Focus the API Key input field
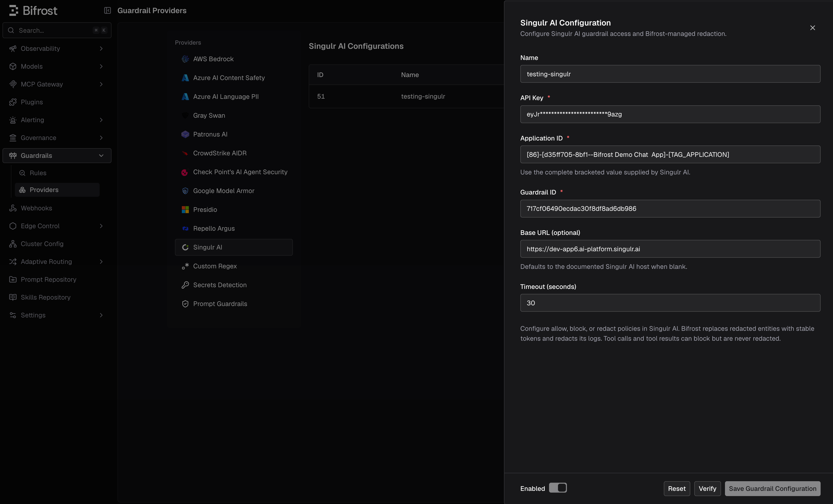This screenshot has height=504, width=833. pyautogui.click(x=670, y=114)
